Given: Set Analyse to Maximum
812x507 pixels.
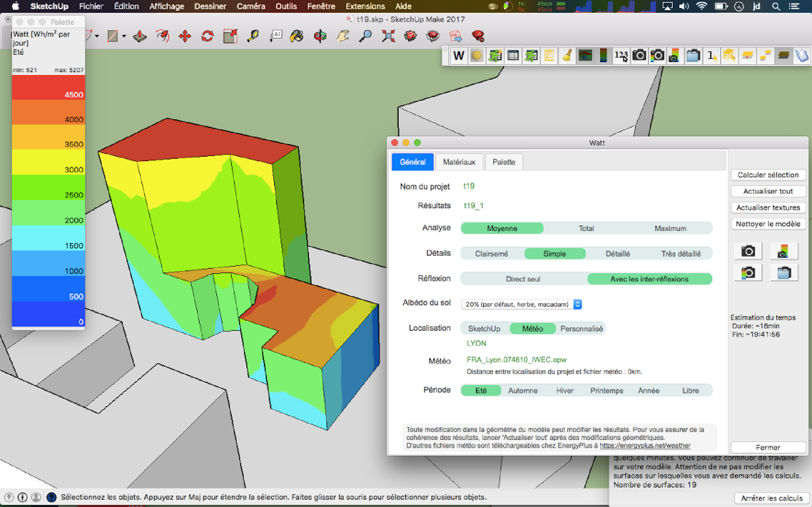Looking at the screenshot, I should point(670,229).
